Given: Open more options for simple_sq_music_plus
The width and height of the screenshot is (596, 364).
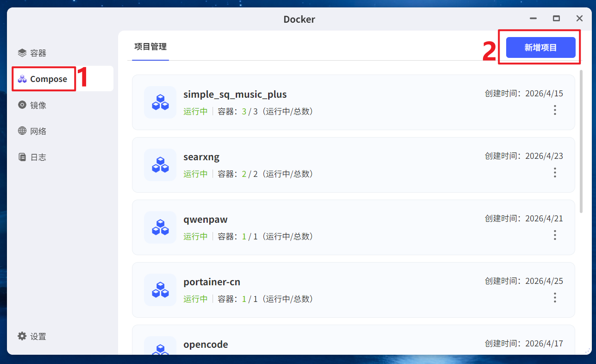Looking at the screenshot, I should click(x=555, y=110).
